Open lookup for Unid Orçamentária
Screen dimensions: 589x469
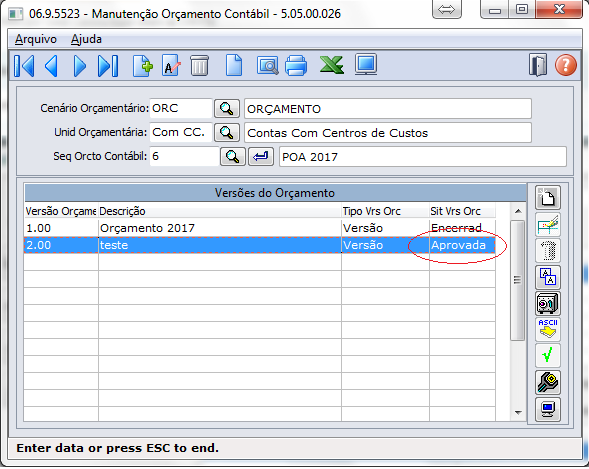[x=227, y=133]
